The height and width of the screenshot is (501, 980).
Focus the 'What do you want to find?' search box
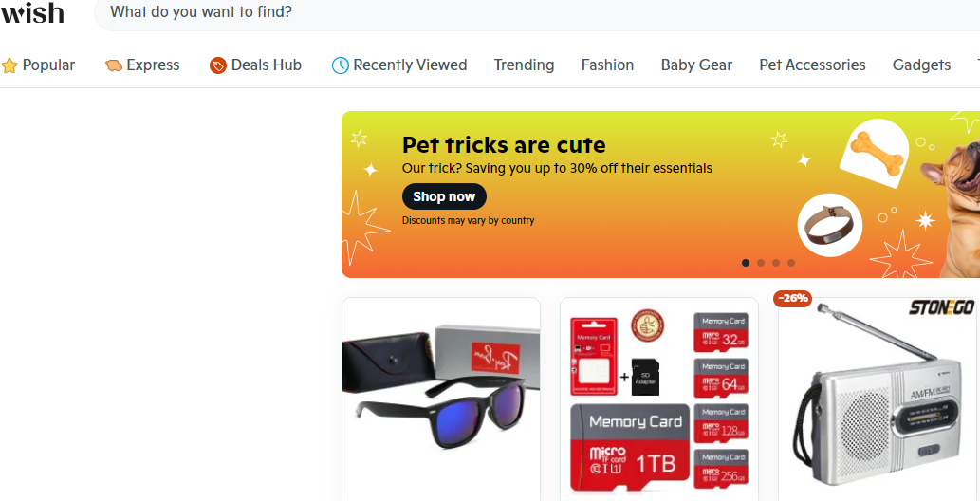(x=538, y=12)
